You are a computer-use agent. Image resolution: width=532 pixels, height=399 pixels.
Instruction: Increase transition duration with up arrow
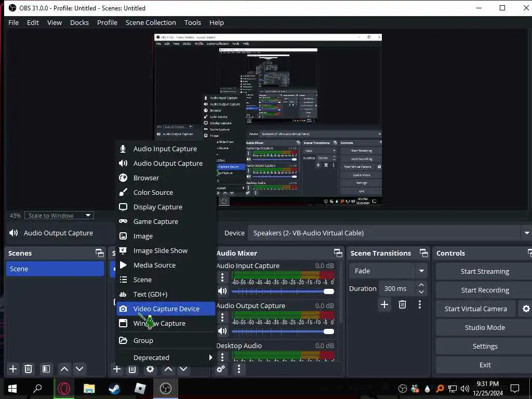[421, 285]
